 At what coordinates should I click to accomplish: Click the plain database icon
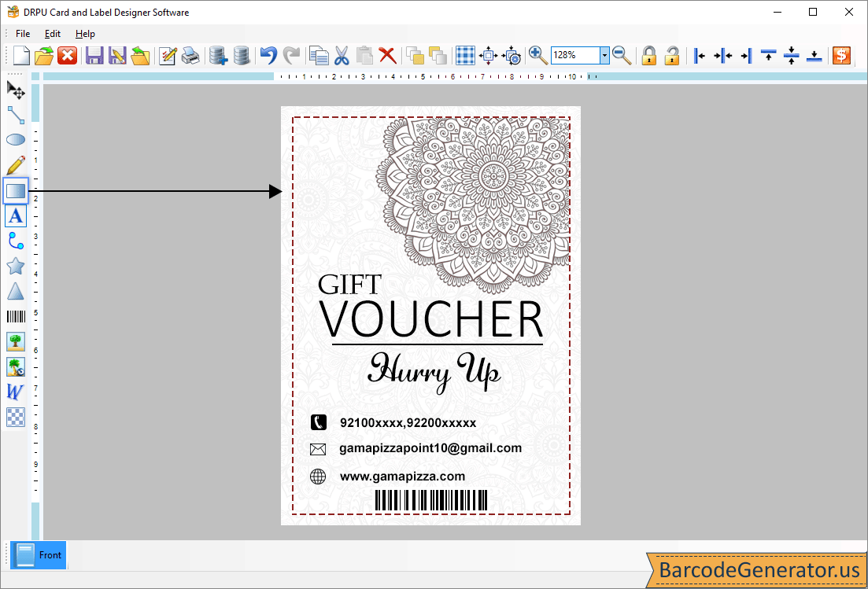pyautogui.click(x=242, y=55)
